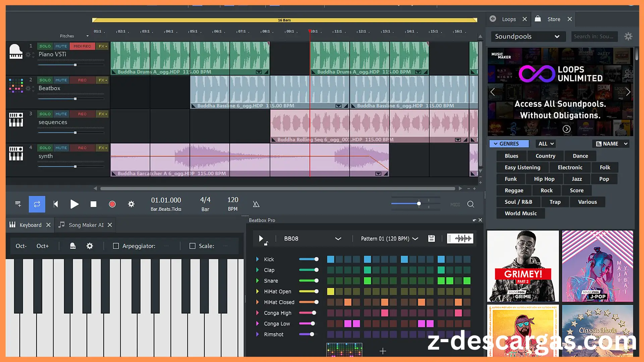The image size is (644, 362).
Task: Show next Loops Unlimited banner slide
Action: point(628,92)
